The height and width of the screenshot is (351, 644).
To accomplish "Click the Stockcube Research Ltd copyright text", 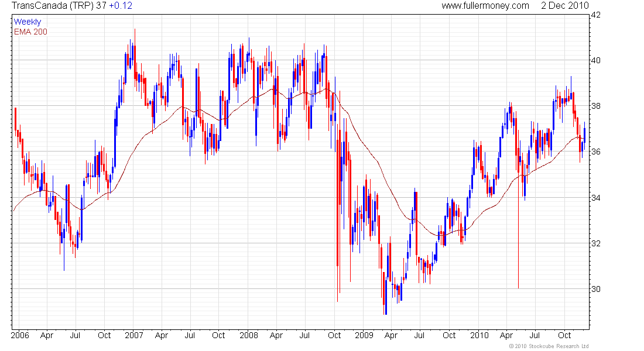I will point(549,346).
